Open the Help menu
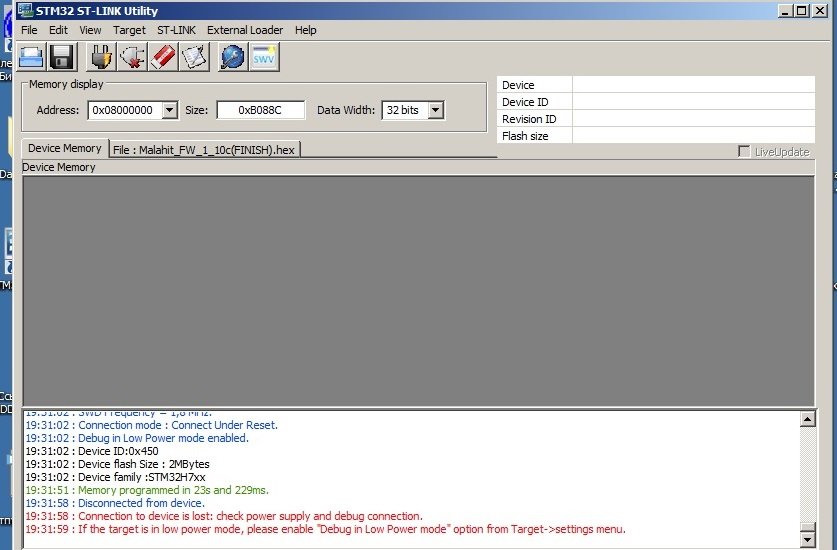 [x=305, y=30]
